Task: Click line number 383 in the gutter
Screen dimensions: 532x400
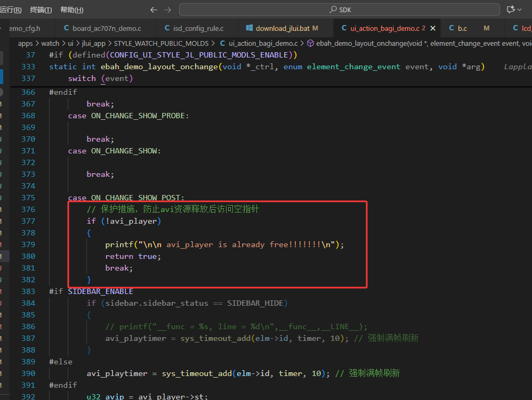Action: [x=28, y=291]
